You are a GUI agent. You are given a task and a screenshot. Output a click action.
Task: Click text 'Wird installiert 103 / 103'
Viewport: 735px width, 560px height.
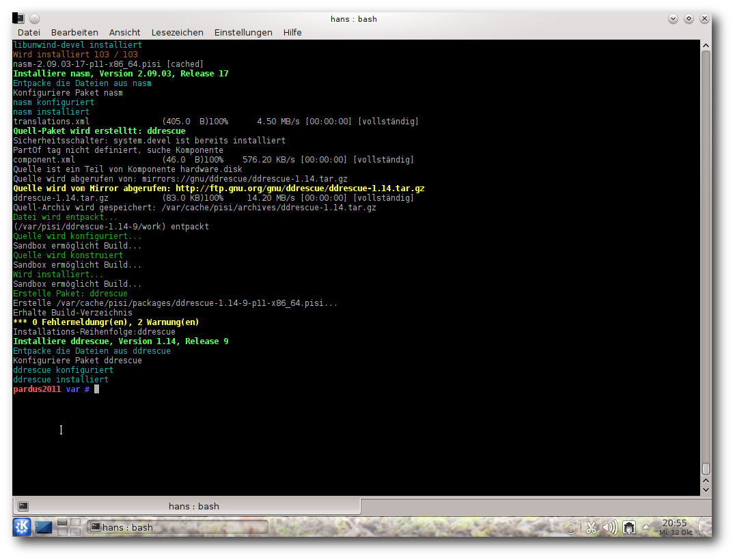coord(75,55)
